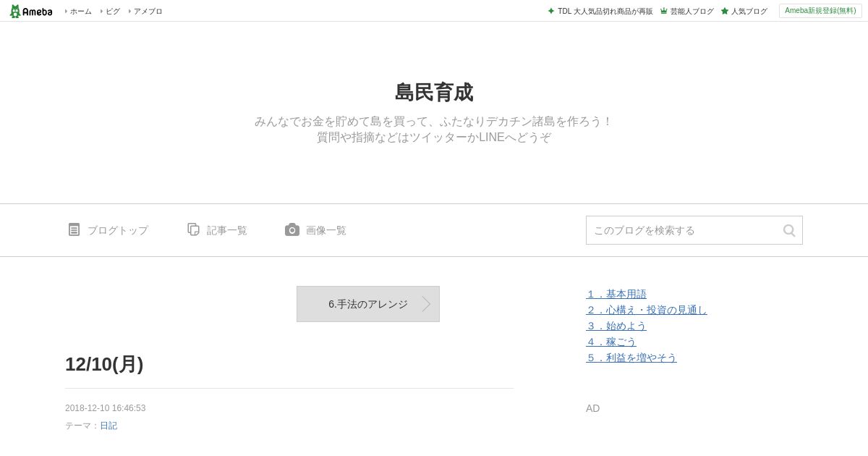Image resolution: width=868 pixels, height=456 pixels.
Task: Open sidebar link １．基本用語
Action: (616, 294)
